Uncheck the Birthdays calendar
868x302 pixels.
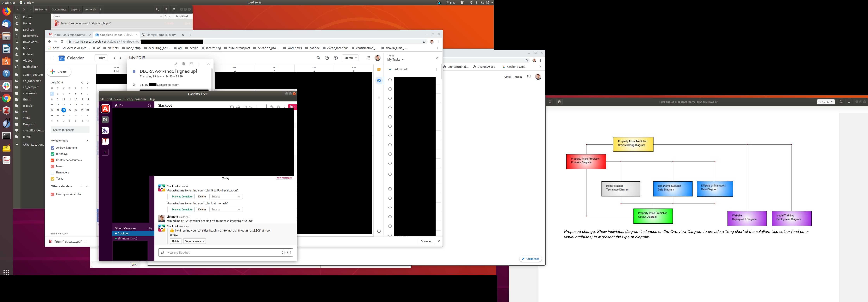click(53, 154)
